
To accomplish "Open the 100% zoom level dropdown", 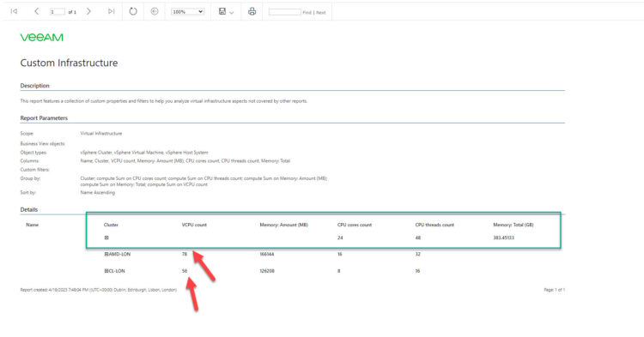I will (188, 12).
